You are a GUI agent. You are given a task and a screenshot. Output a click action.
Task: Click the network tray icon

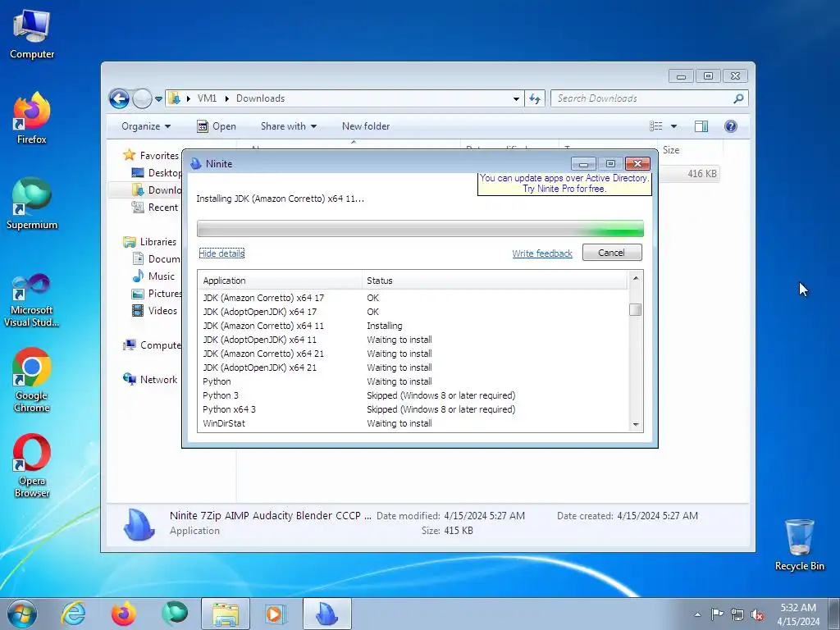coord(737,614)
